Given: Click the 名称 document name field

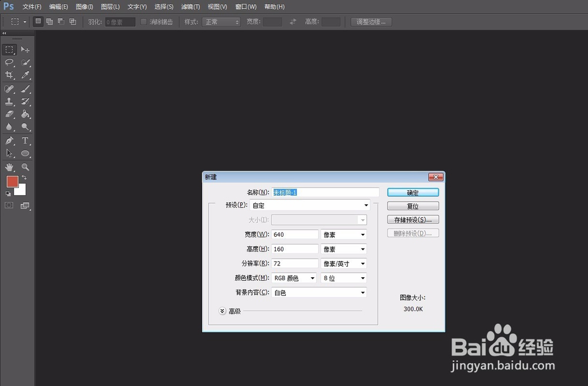Looking at the screenshot, I should [x=325, y=192].
